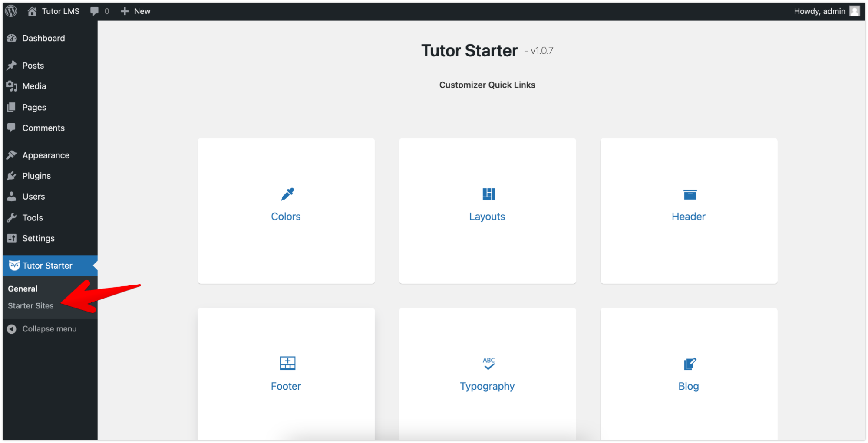This screenshot has width=868, height=443.
Task: Go to the Posts menu
Action: pos(50,66)
